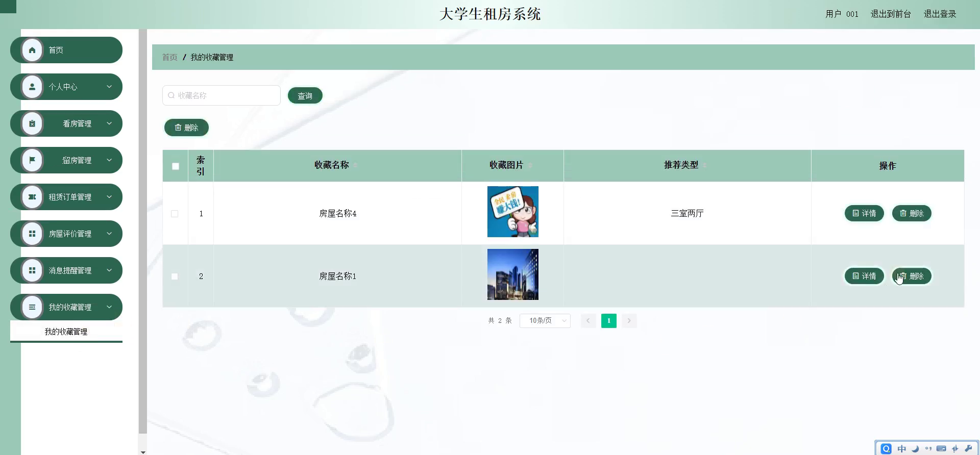The image size is (980, 455).
Task: Click the batch 删除 button above table
Action: [x=186, y=128]
